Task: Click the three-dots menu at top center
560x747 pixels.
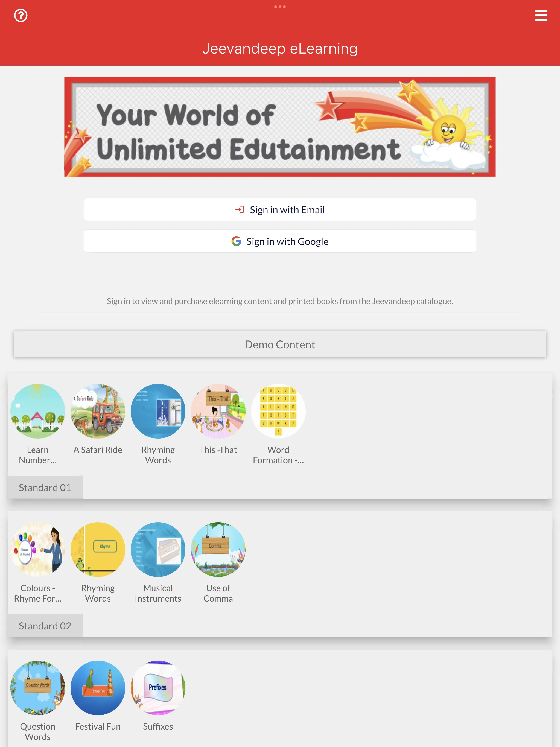Action: pos(280,7)
